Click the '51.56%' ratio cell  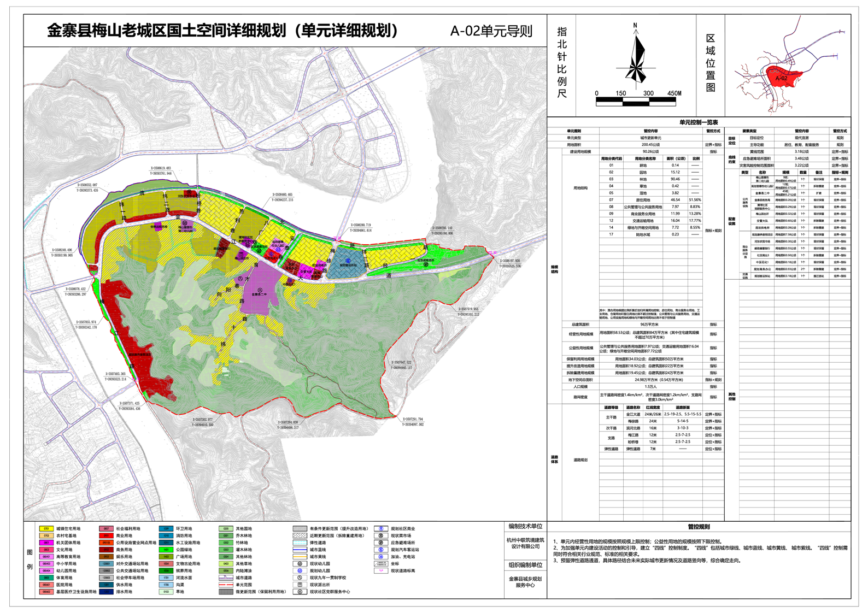(695, 200)
